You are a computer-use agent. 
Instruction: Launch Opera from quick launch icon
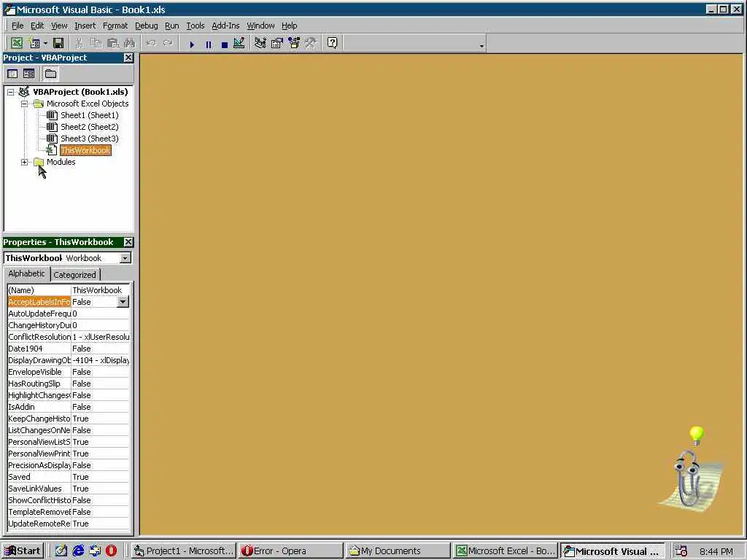(111, 551)
